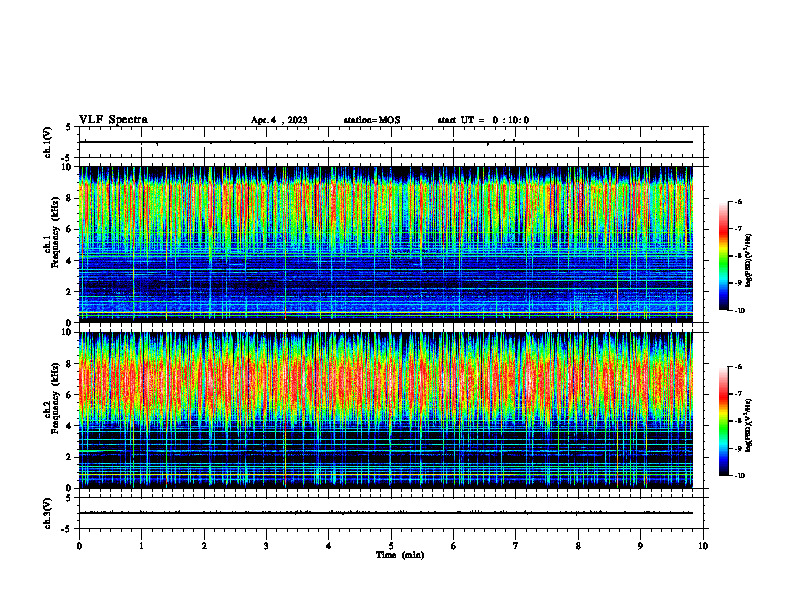Click the ch.2 spectrogram panel

coord(386,410)
